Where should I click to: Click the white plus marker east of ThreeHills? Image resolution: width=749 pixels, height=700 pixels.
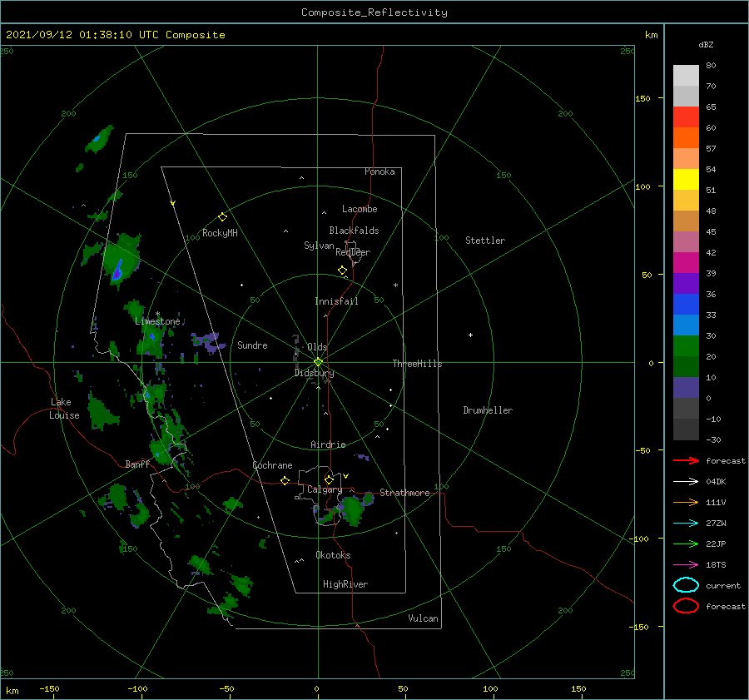[470, 335]
